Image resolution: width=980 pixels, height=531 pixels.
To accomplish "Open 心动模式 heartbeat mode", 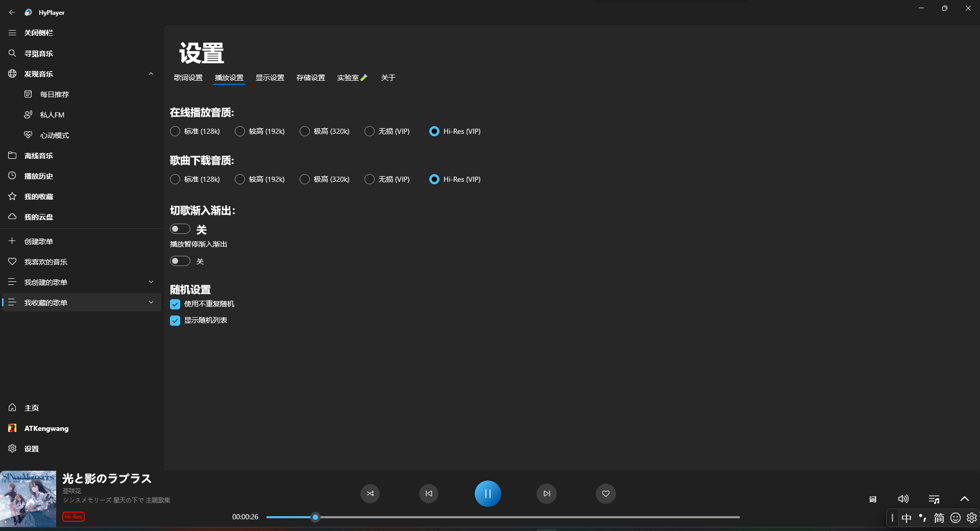I will click(x=54, y=135).
